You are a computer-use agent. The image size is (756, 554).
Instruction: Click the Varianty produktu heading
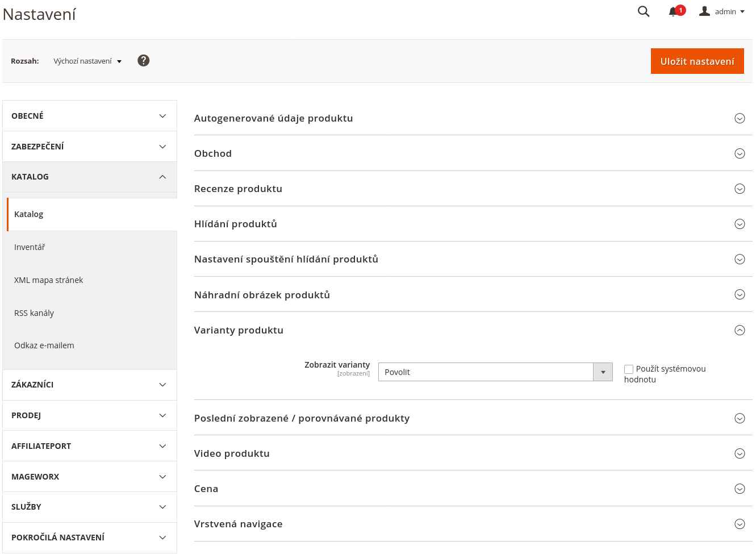tap(239, 330)
